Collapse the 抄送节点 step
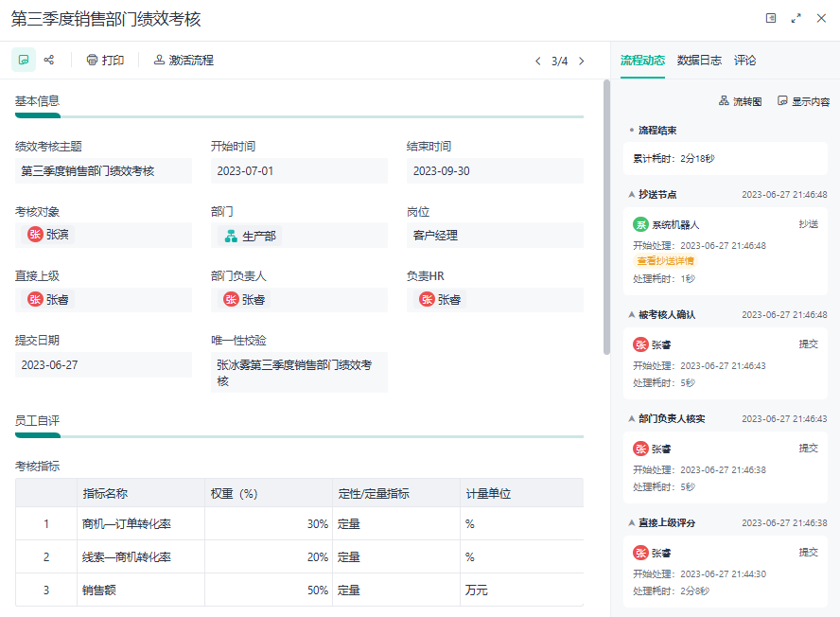The image size is (840, 617). coord(632,195)
